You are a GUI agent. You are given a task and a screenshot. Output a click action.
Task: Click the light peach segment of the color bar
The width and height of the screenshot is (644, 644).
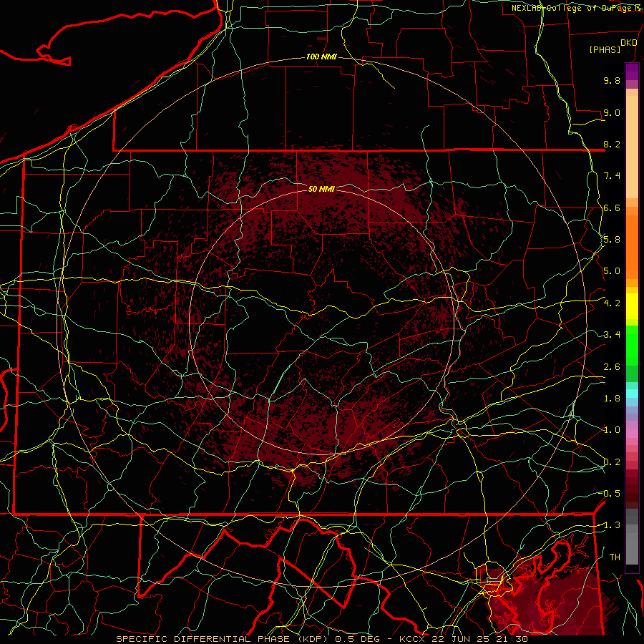pyautogui.click(x=632, y=146)
